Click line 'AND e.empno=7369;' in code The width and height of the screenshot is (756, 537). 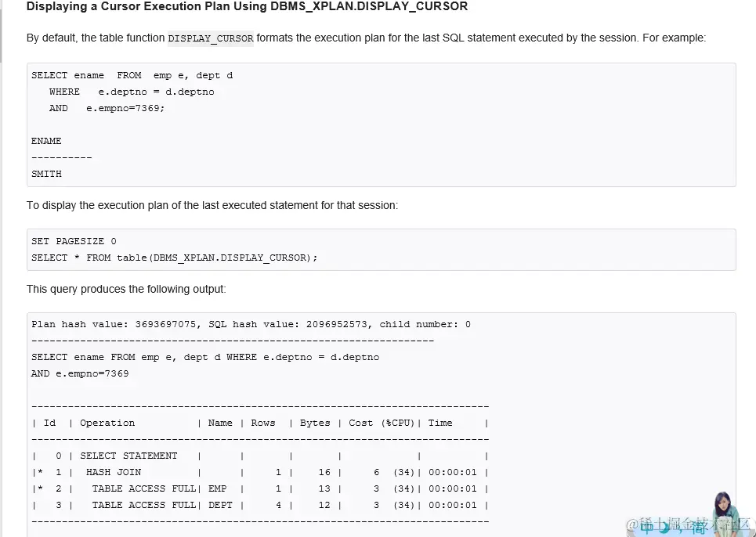pyautogui.click(x=107, y=108)
